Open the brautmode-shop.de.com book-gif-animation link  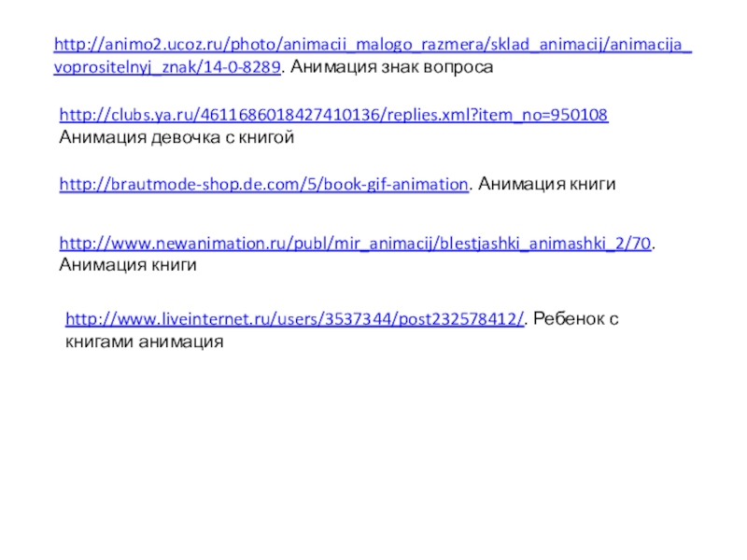264,184
